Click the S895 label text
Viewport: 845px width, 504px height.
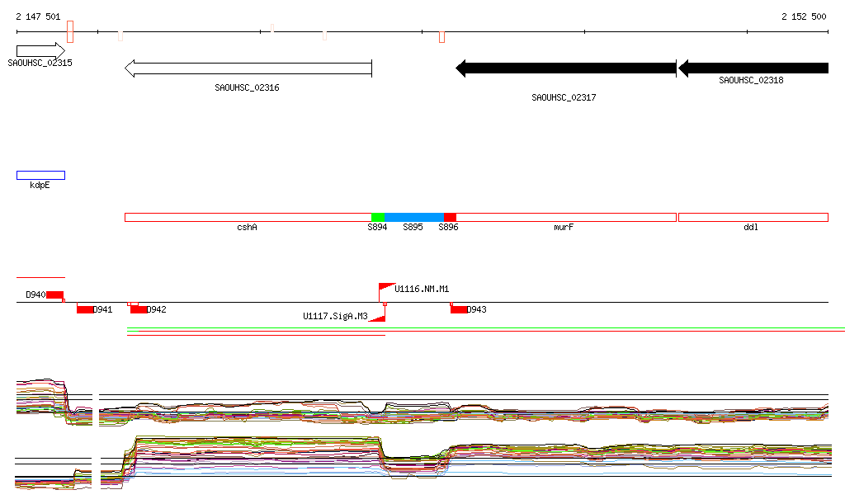413,227
